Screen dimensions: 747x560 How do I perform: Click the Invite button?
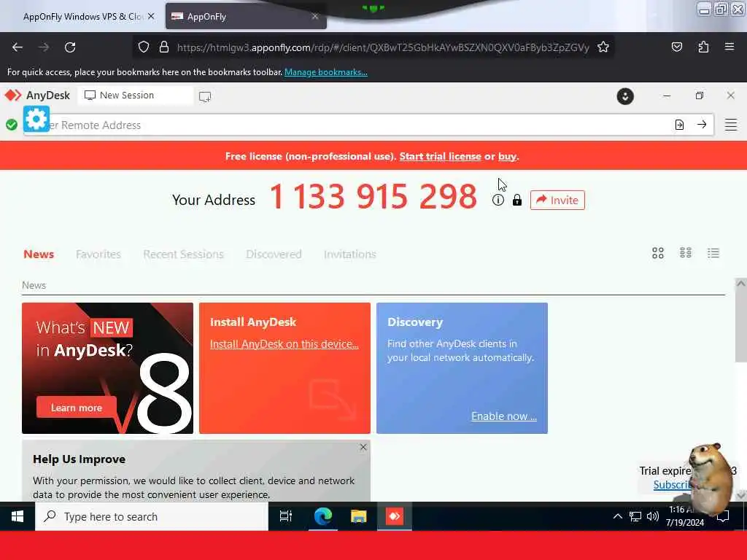click(x=557, y=200)
